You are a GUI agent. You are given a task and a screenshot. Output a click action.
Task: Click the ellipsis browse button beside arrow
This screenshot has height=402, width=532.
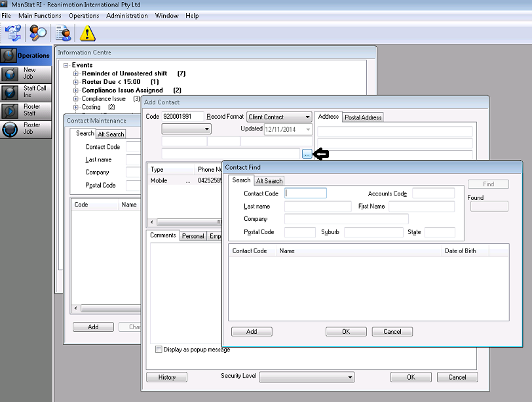point(307,154)
